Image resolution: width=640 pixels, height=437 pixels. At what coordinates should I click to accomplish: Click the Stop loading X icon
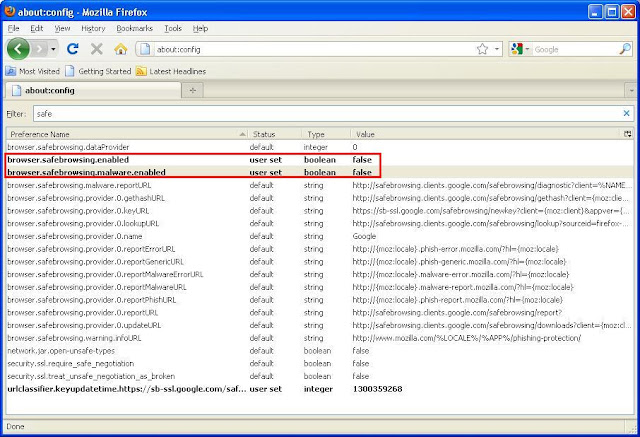(x=97, y=49)
